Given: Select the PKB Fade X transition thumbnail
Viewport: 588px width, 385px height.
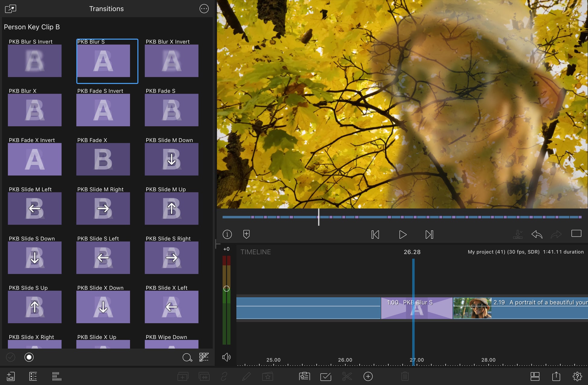Looking at the screenshot, I should (x=103, y=159).
